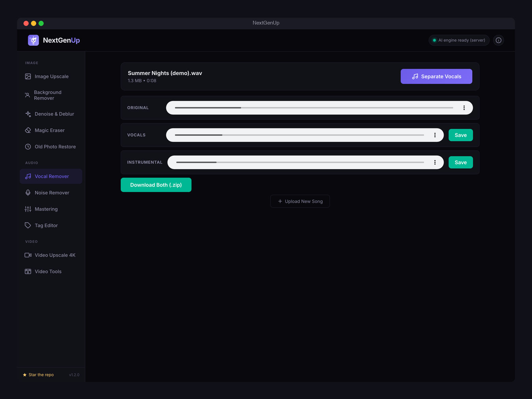Open the Mastering section label

[46, 209]
